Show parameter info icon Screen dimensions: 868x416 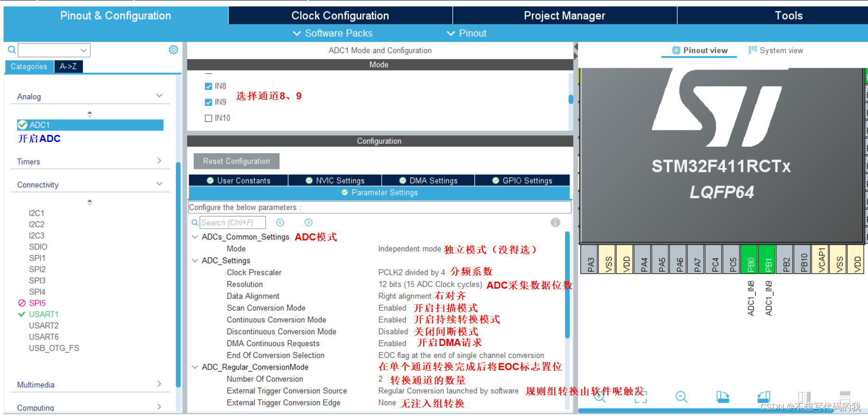[x=555, y=222]
